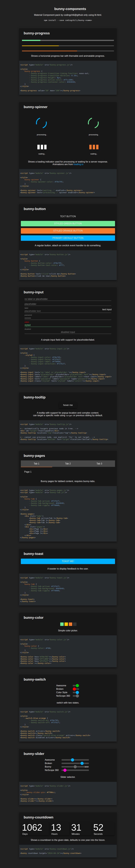Toggle the Awesome switch
The height and width of the screenshot is (868, 135).
(76, 686)
